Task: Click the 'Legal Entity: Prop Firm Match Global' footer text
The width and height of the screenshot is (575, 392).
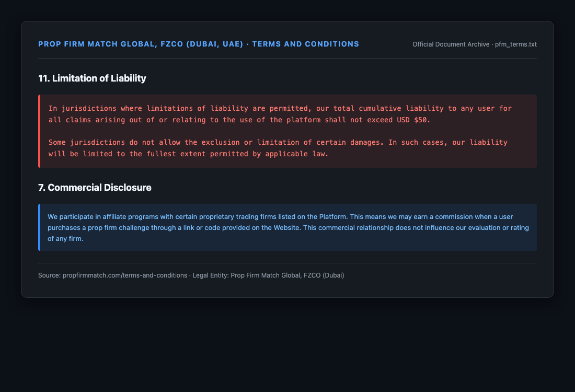Action: pos(268,275)
